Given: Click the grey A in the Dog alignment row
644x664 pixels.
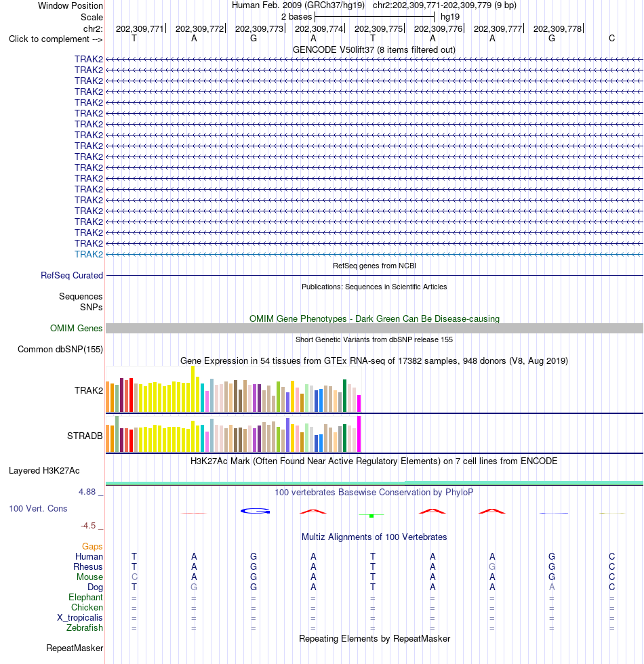Looking at the screenshot, I should pyautogui.click(x=552, y=587).
